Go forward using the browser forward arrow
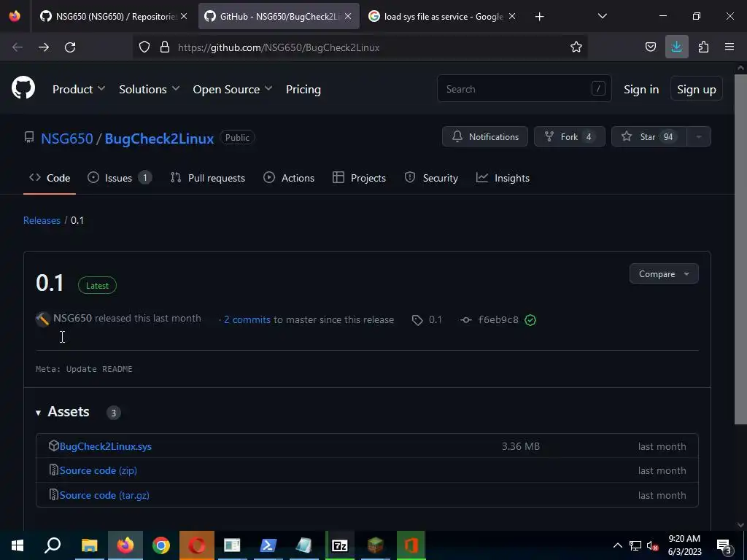This screenshot has height=560, width=747. click(x=44, y=47)
